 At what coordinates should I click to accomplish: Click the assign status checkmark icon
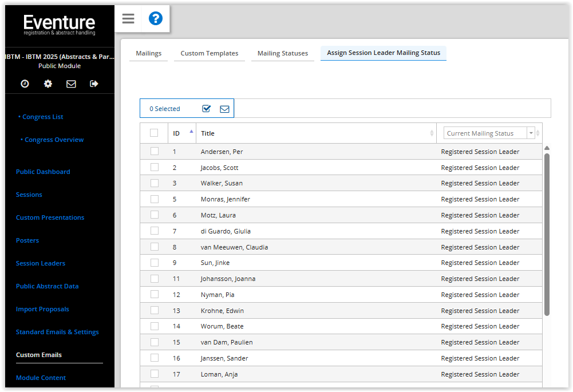click(x=207, y=109)
